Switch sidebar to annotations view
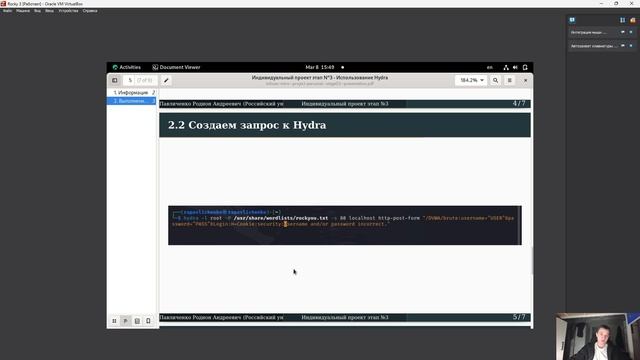 137,321
